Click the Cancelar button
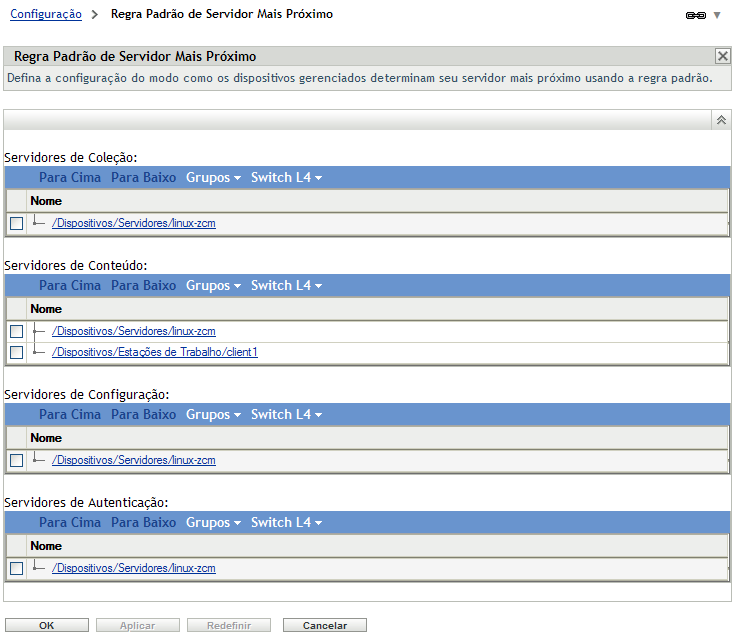This screenshot has width=735, height=643. coord(325,625)
